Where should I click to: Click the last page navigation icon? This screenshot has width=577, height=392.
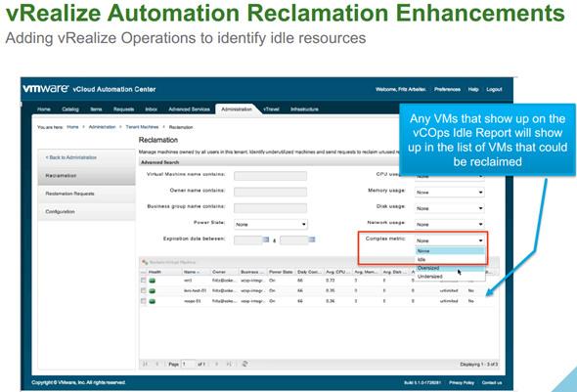pos(229,364)
